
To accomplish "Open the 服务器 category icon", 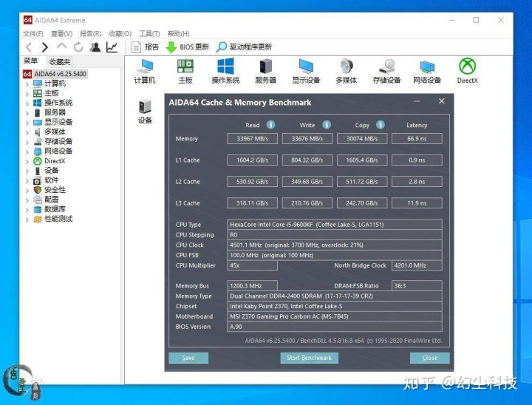I will point(266,71).
